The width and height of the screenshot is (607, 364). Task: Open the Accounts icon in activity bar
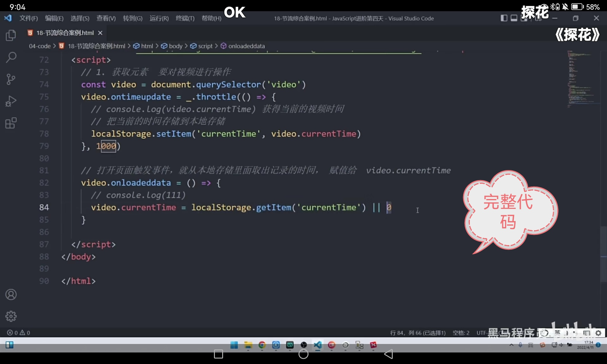point(11,295)
